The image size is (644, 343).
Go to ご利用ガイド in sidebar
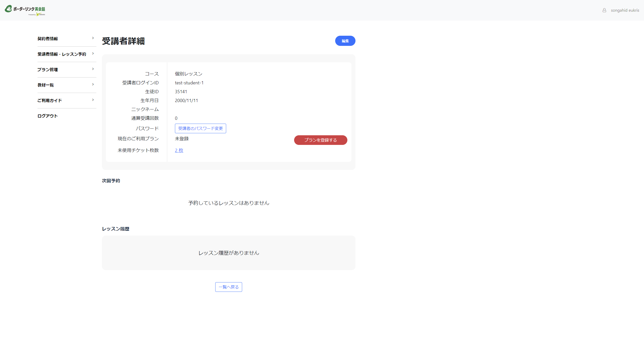click(x=49, y=101)
